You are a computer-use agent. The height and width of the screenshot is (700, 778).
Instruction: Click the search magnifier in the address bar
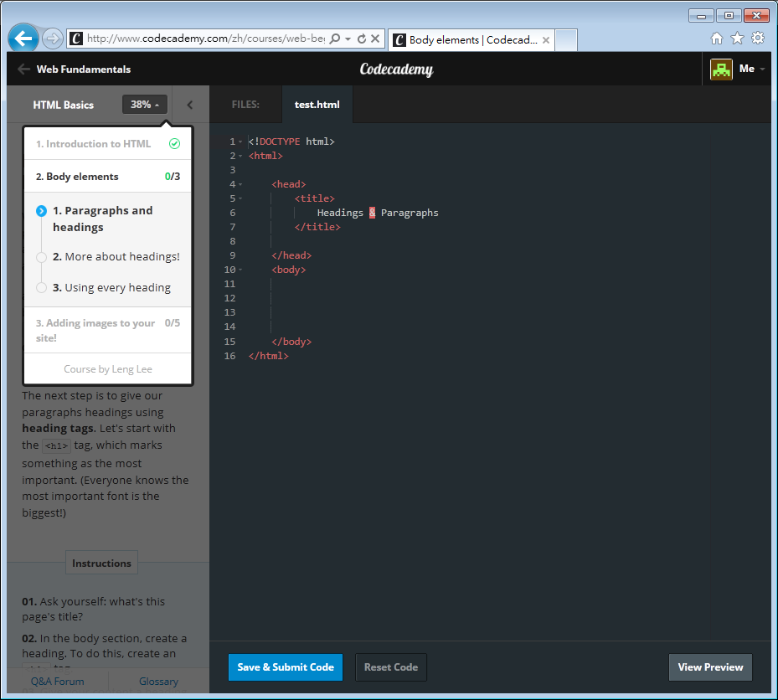pyautogui.click(x=335, y=39)
